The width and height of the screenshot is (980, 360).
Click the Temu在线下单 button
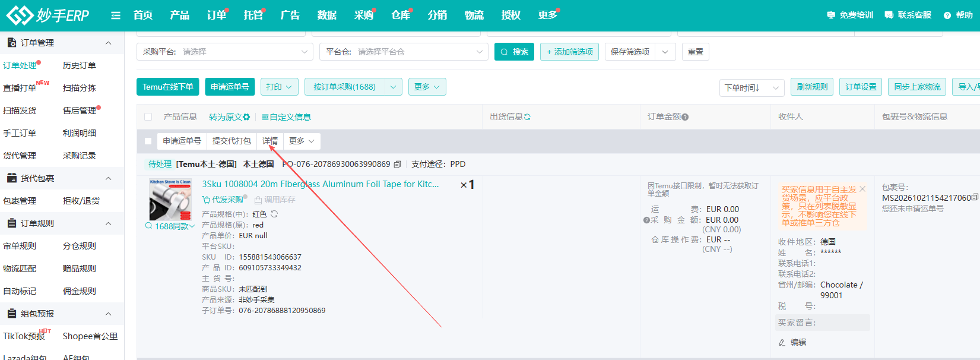point(168,87)
